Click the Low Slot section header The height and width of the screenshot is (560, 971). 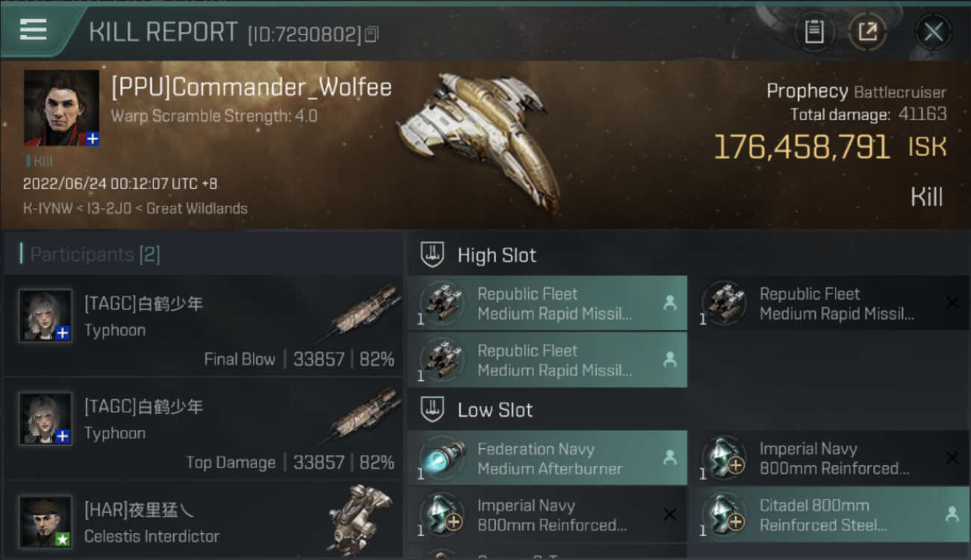[494, 410]
